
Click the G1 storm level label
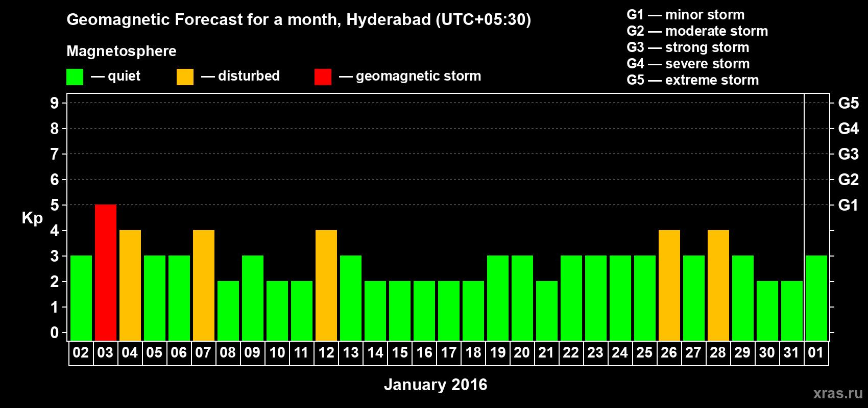[848, 205]
